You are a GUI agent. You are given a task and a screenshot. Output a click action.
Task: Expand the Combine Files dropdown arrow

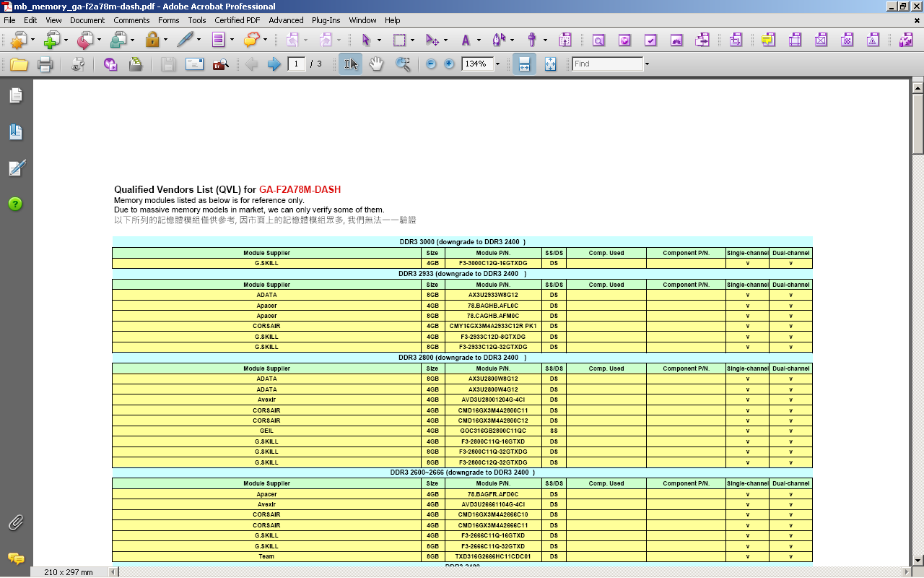click(x=66, y=40)
